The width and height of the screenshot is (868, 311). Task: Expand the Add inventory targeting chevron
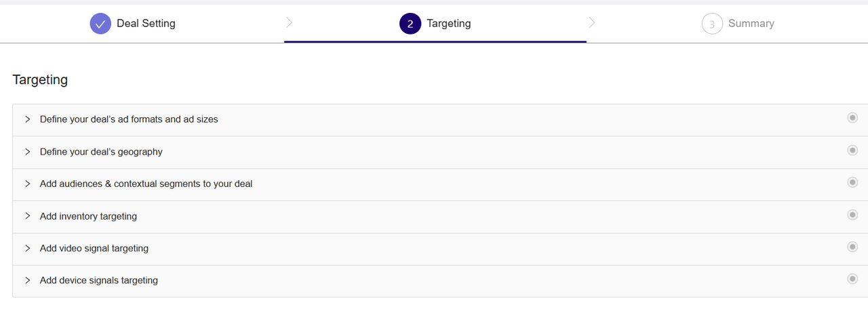(x=28, y=216)
